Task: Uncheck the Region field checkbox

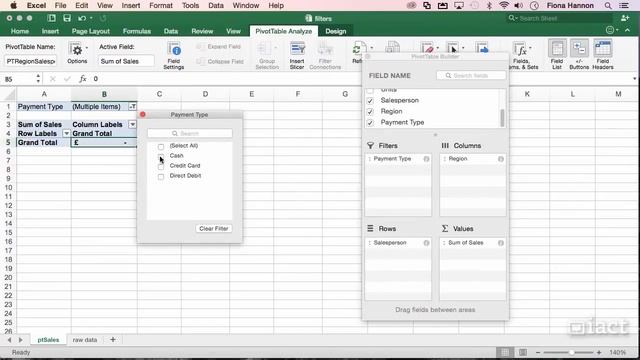Action: tap(370, 111)
